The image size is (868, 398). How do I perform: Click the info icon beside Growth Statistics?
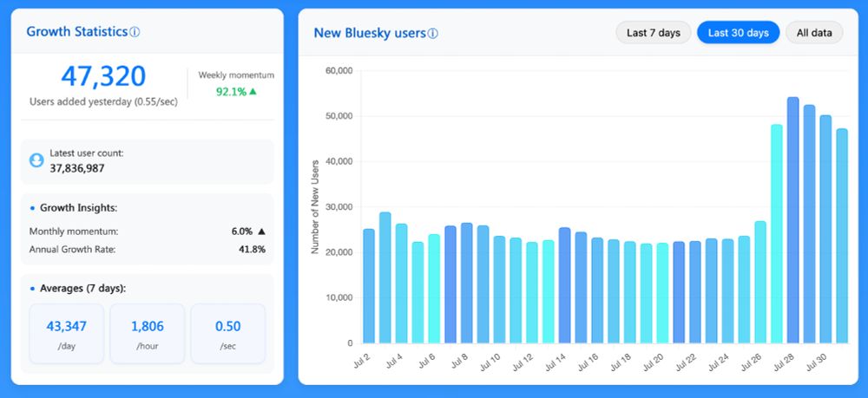click(x=135, y=32)
